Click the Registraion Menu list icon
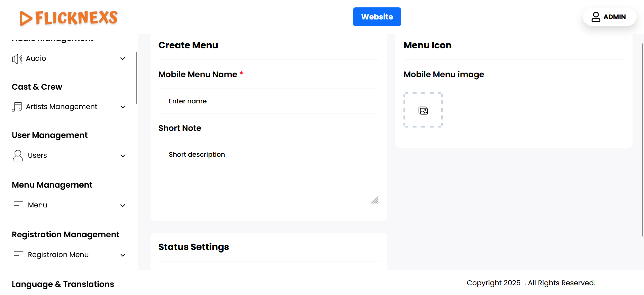This screenshot has height=295, width=644. (x=18, y=255)
